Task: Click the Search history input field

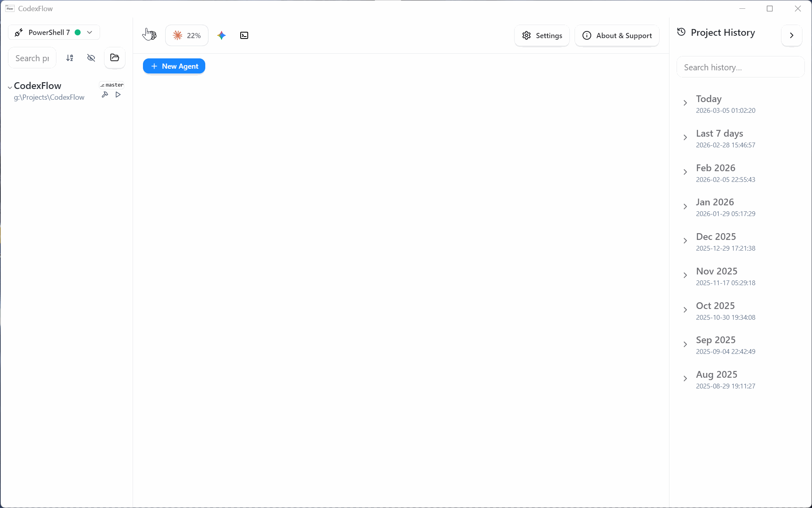Action: pos(740,67)
